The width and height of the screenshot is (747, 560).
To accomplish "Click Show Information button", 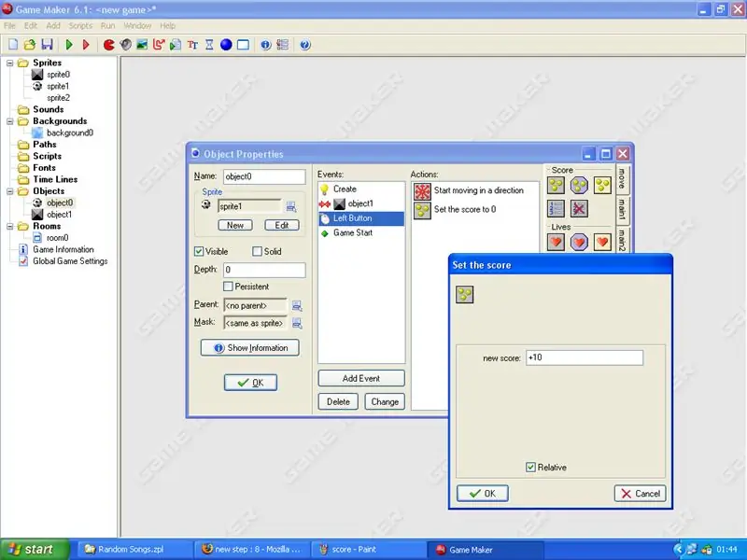I will 250,347.
